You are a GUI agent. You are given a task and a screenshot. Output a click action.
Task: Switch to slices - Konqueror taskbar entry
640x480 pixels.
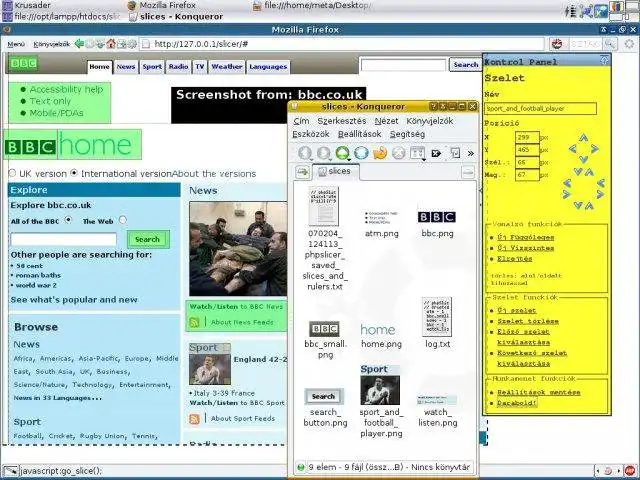click(176, 17)
